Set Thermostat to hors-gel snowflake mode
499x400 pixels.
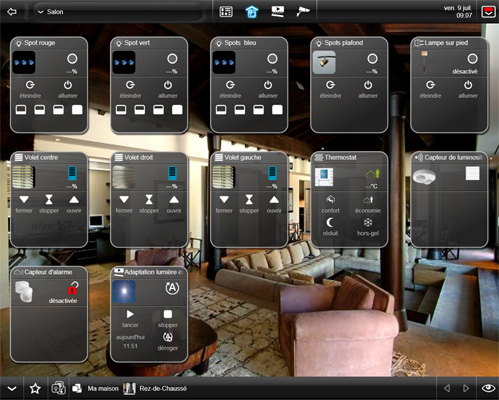click(368, 227)
